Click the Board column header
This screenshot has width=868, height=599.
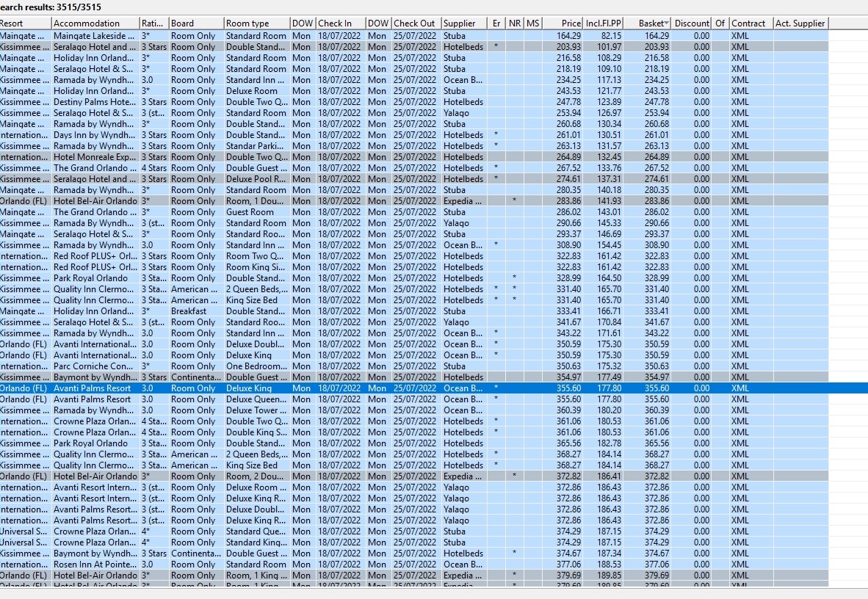coord(196,23)
